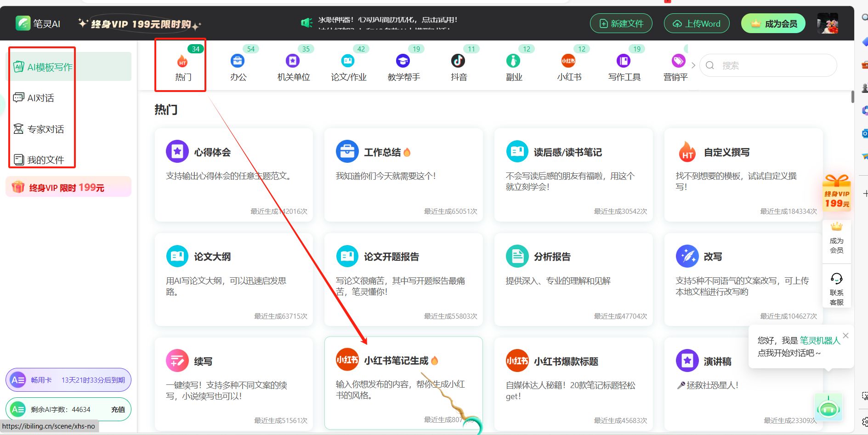Select AI模板写作 in the sidebar
This screenshot has width=868, height=435.
click(x=68, y=67)
